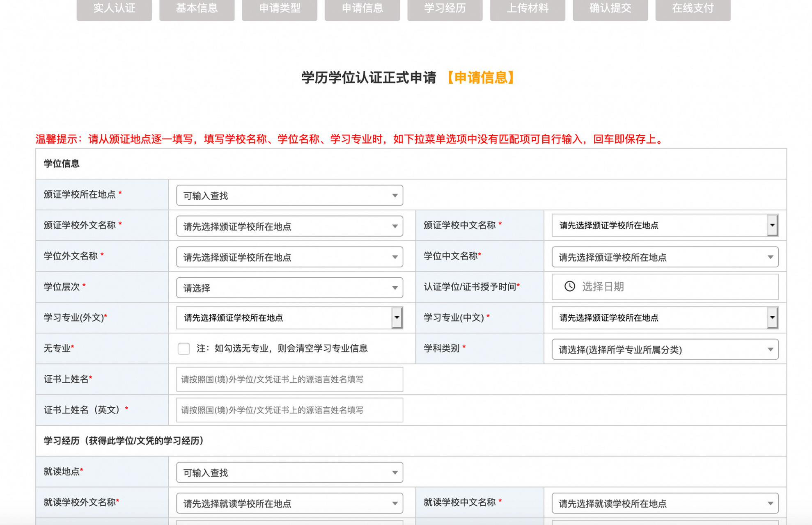Click the 选择日期 date field
The width and height of the screenshot is (812, 525).
(665, 286)
